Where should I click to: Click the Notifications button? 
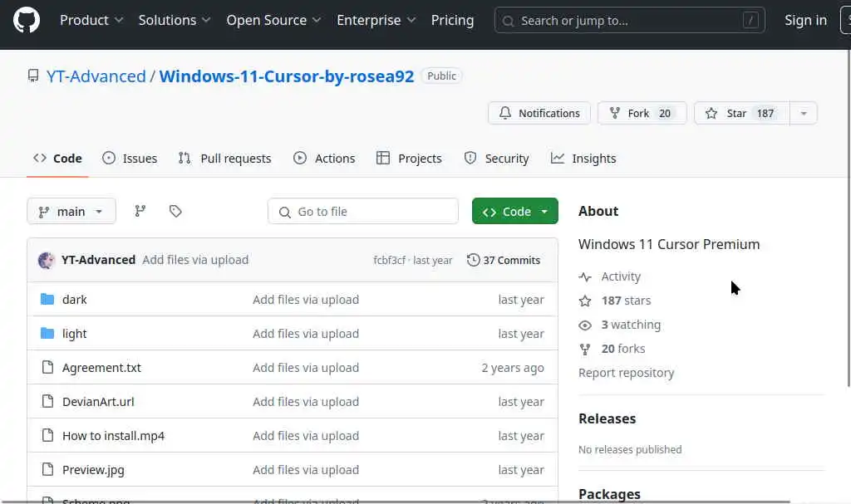click(x=539, y=113)
